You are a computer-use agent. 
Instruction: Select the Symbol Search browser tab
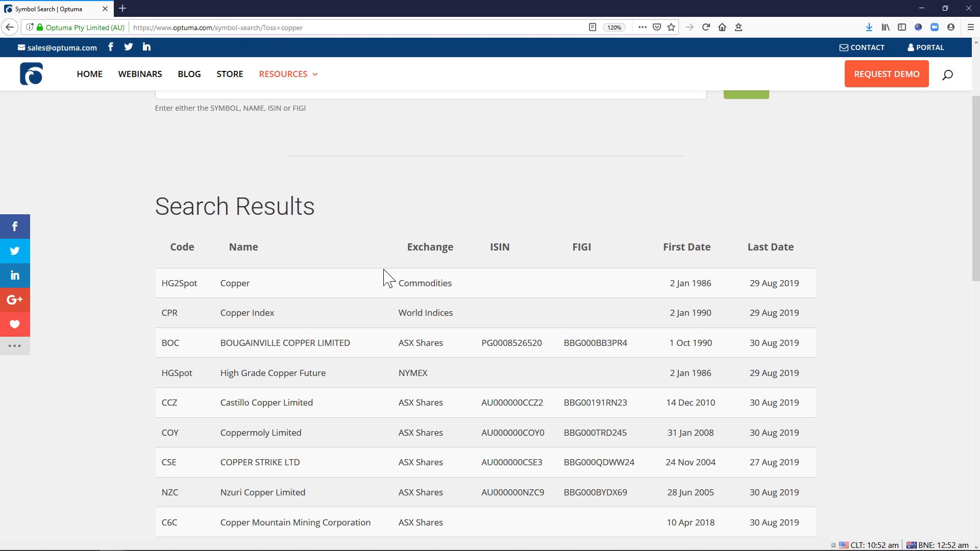[56, 9]
